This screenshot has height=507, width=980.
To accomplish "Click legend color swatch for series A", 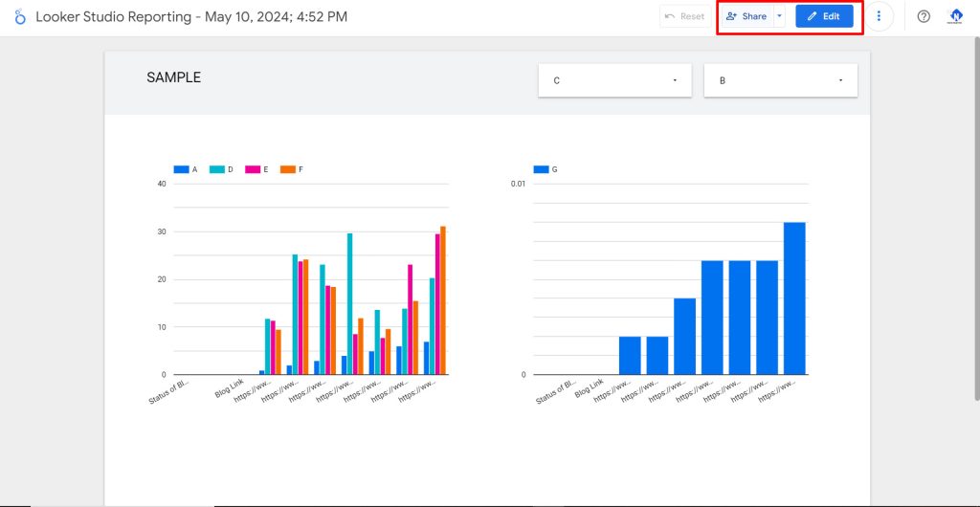I will pyautogui.click(x=181, y=169).
